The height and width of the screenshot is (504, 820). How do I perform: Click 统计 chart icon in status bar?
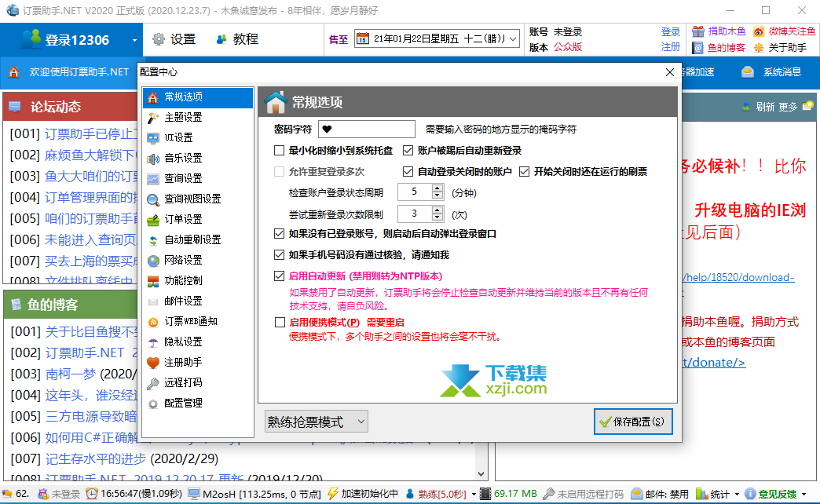point(701,494)
